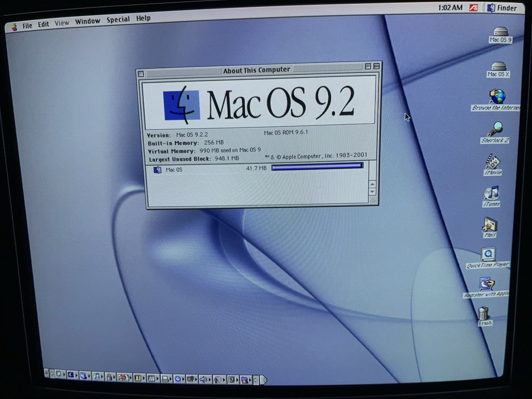Click the '41.7 MB' Mac OS memory value
Screen dimensions: 532x399
point(256,168)
